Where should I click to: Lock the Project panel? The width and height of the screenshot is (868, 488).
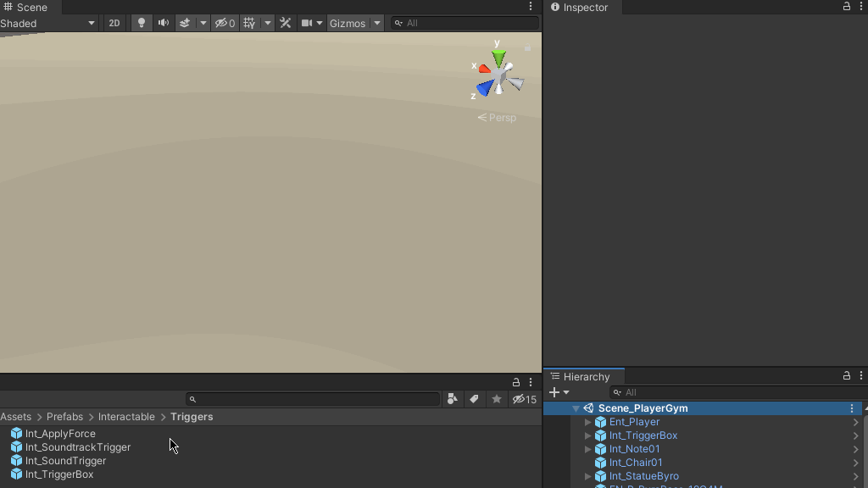tap(516, 382)
